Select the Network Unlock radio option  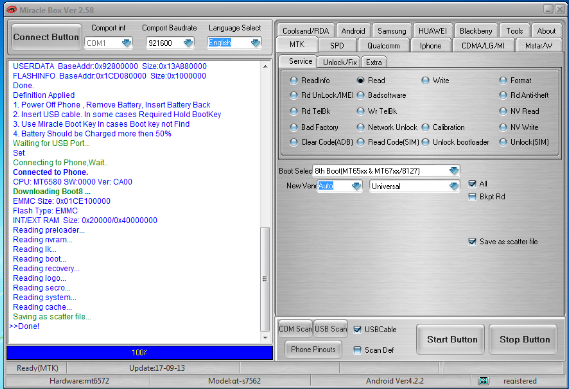pyautogui.click(x=360, y=127)
